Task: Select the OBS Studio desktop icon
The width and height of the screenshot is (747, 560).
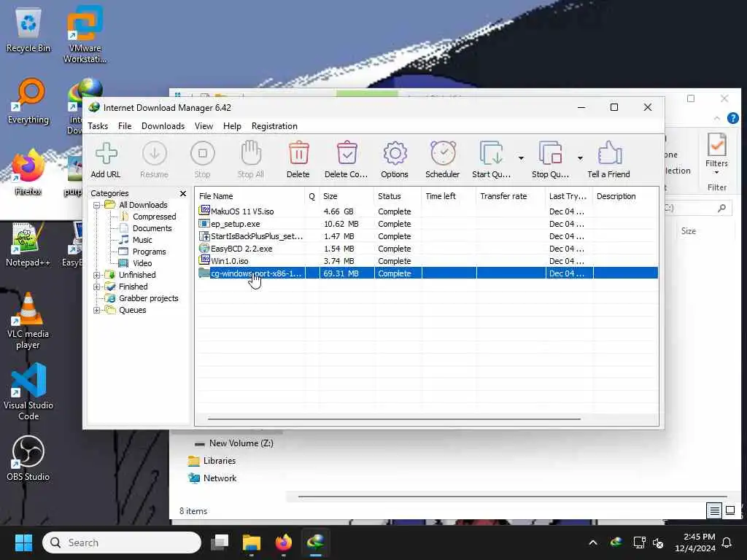Action: point(28,458)
